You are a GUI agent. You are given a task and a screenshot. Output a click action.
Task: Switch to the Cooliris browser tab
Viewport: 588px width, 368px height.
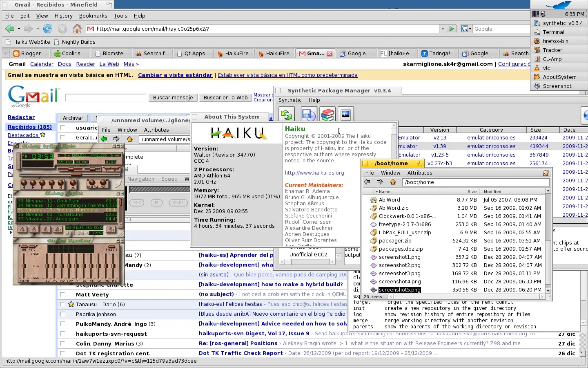70,53
